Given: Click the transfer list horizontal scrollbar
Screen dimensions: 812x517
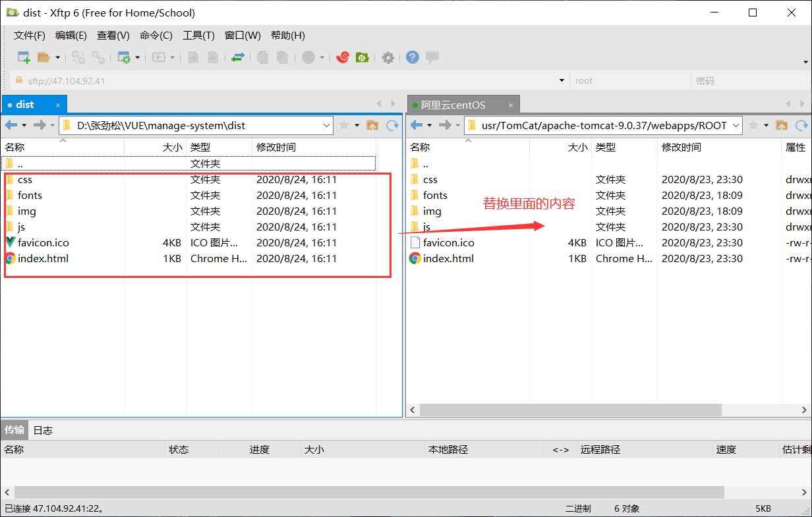Looking at the screenshot, I should pos(369,493).
